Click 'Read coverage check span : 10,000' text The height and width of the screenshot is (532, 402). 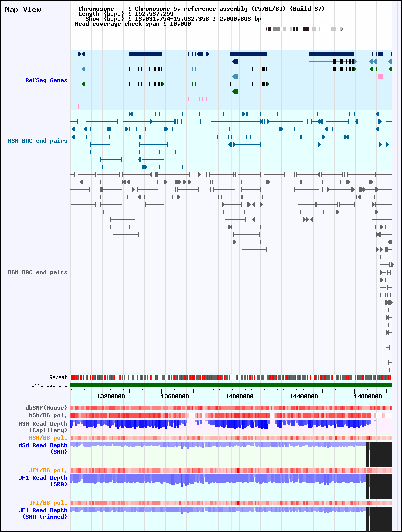[x=133, y=24]
